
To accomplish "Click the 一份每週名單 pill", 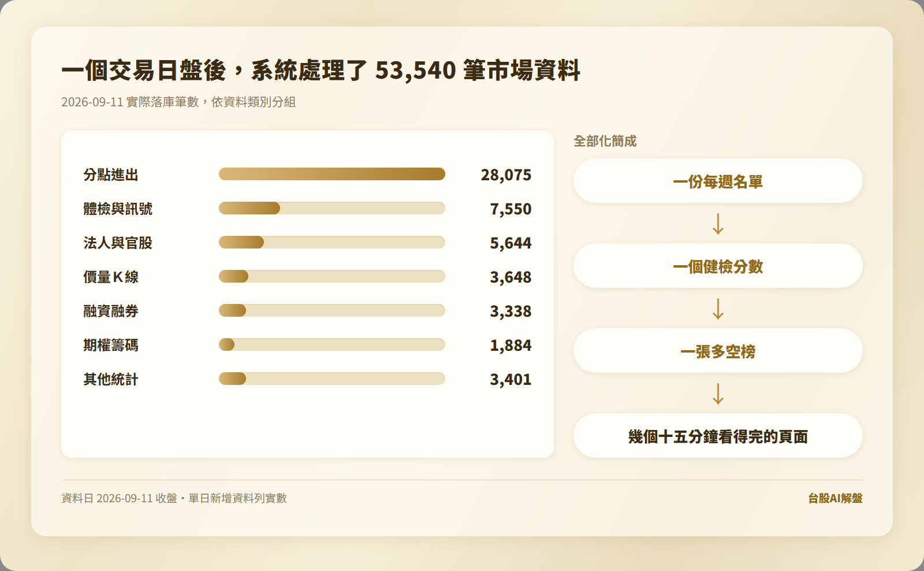I will [718, 181].
